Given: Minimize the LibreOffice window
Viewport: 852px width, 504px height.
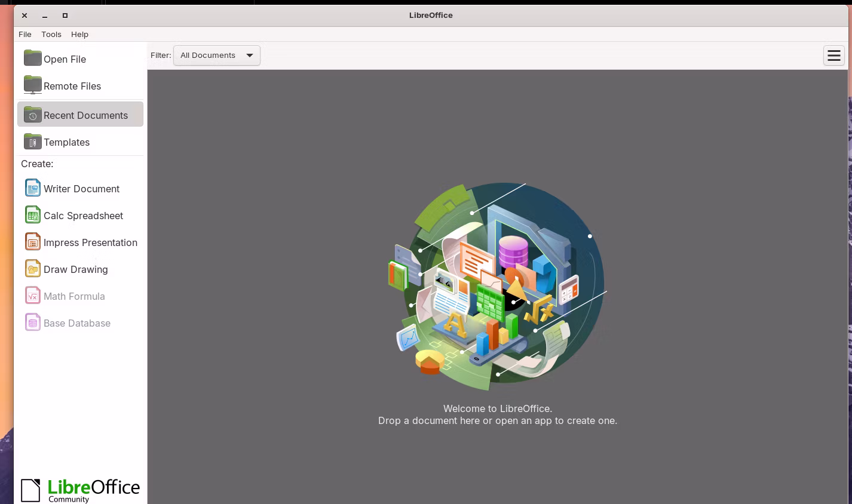Looking at the screenshot, I should click(45, 16).
